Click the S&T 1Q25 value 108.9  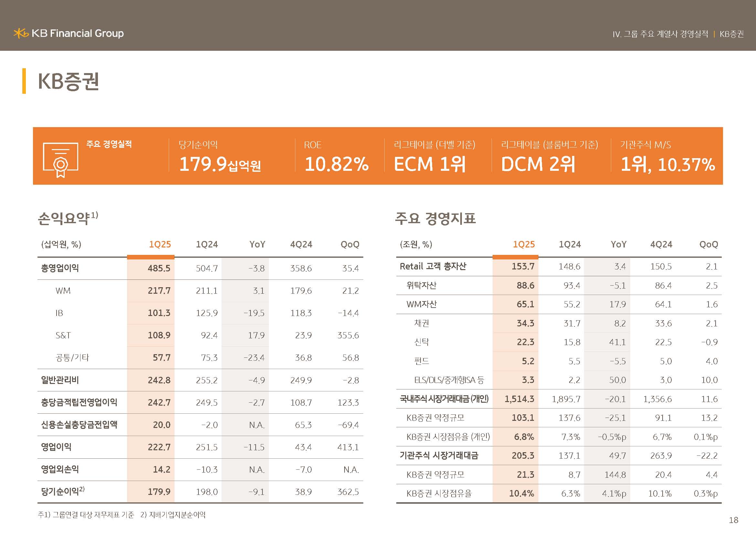click(159, 335)
